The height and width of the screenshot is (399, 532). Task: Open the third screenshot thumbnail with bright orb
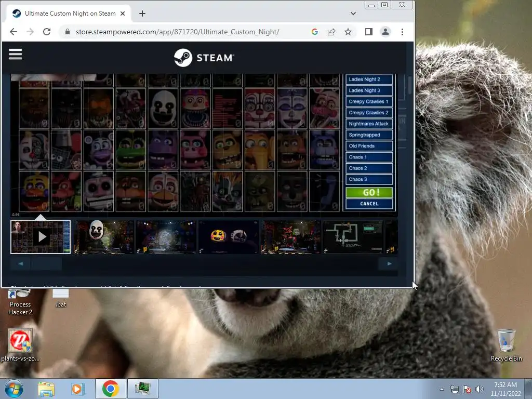click(166, 237)
